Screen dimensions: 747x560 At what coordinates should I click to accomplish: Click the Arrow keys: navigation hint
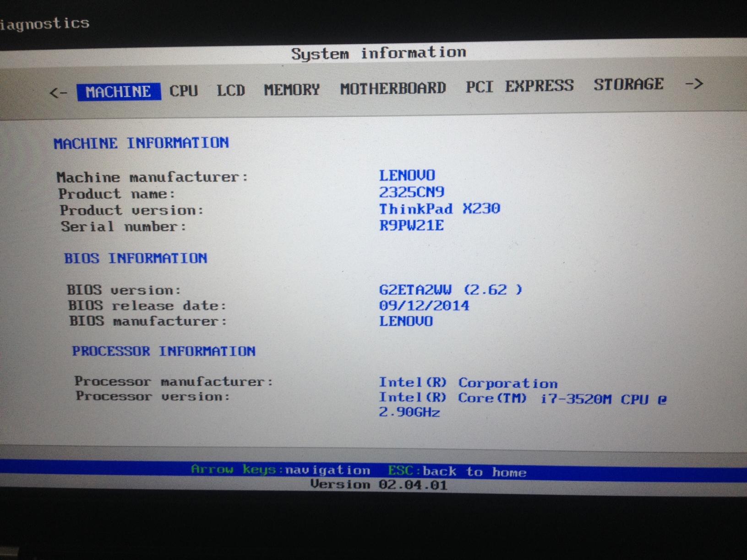[x=280, y=470]
